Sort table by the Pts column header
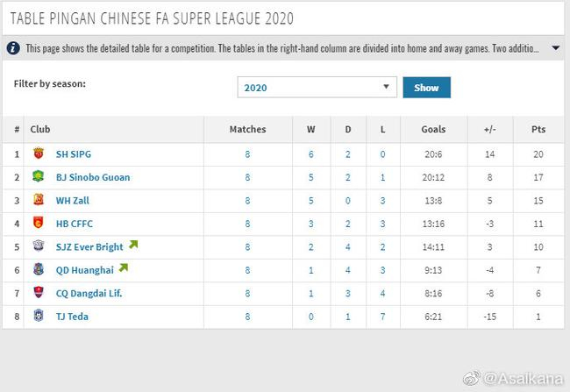Screen dimensions: 570x392 (538, 130)
